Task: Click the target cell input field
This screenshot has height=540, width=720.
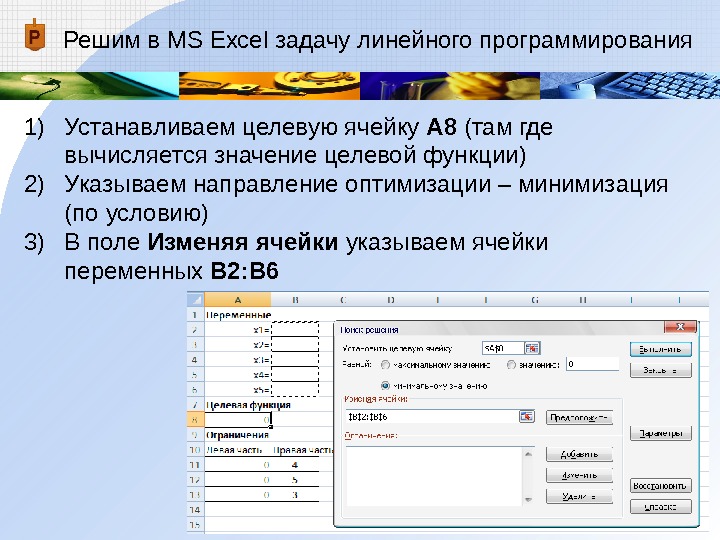Action: tap(503, 348)
